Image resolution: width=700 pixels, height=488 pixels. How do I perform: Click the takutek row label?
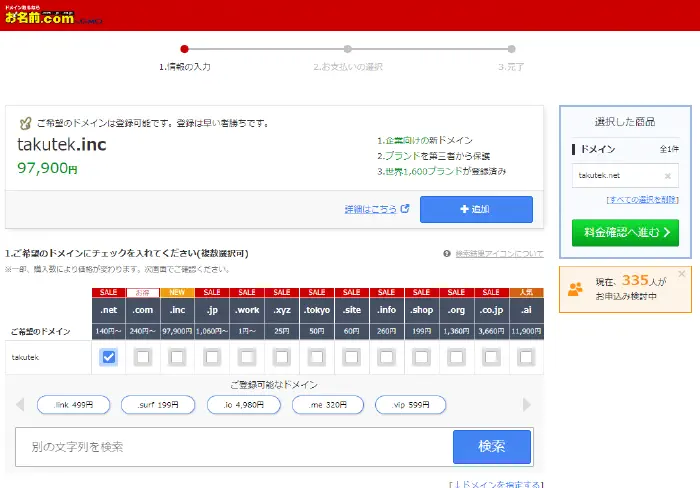click(25, 357)
